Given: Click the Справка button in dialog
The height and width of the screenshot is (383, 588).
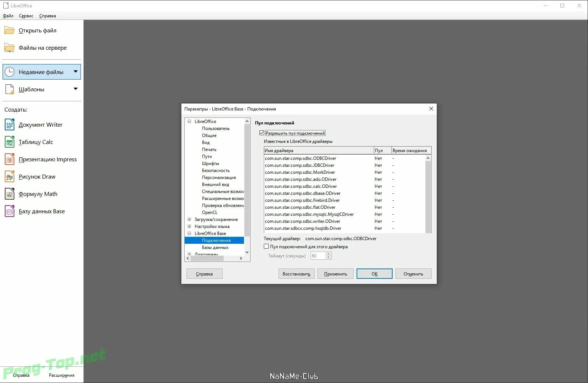Looking at the screenshot, I should click(204, 274).
